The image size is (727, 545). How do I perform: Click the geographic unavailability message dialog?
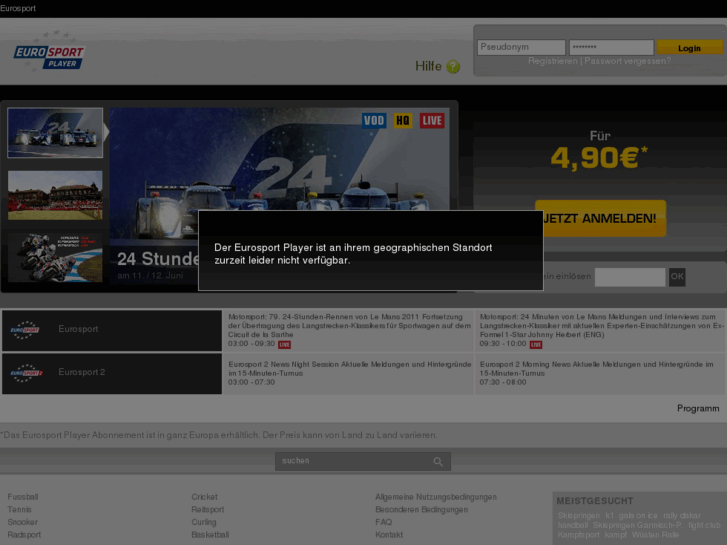pos(370,250)
